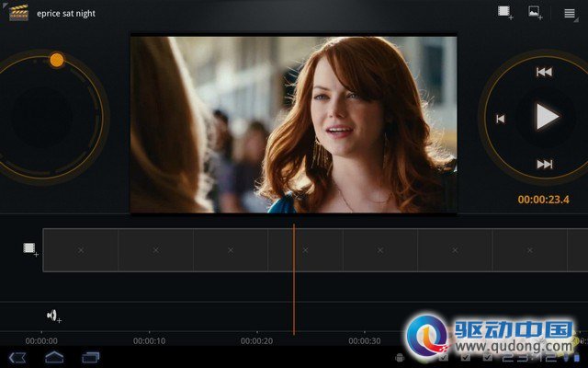Open the Movie Studio clapperboard app icon
The height and width of the screenshot is (368, 588).
[x=18, y=13]
